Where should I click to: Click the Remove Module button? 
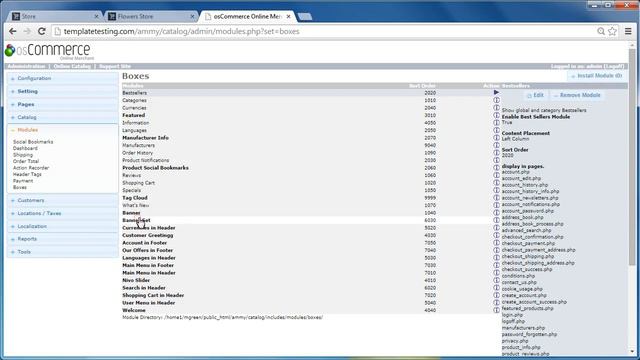coord(577,95)
